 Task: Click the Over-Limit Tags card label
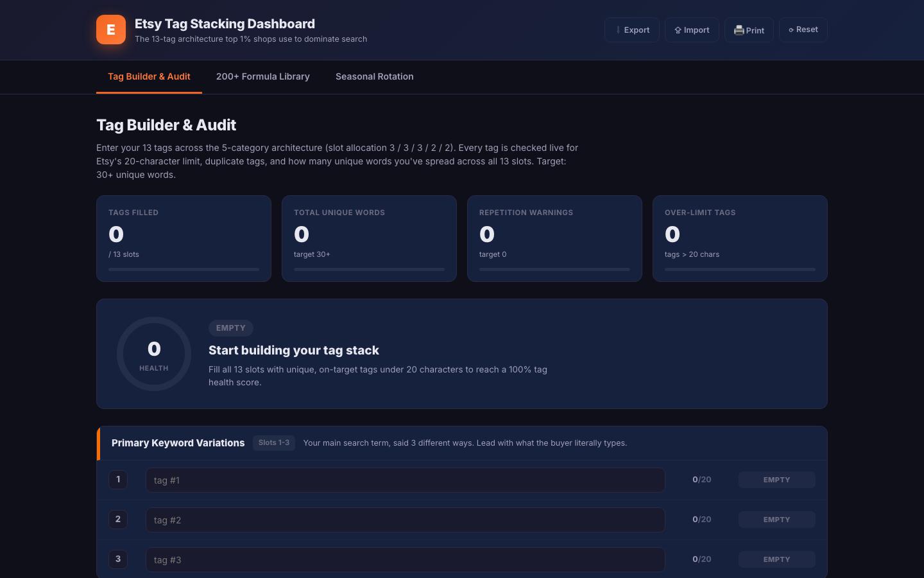click(700, 213)
